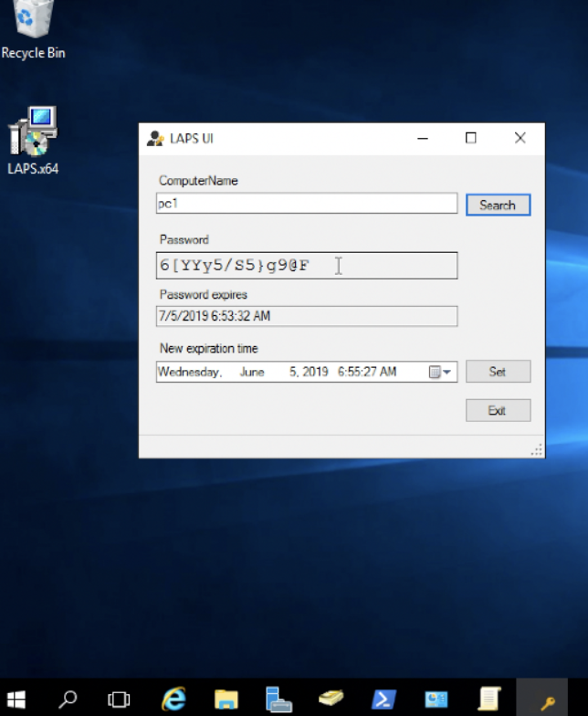Select the month June in expiration picker
Image resolution: width=588 pixels, height=716 pixels.
pyautogui.click(x=252, y=372)
